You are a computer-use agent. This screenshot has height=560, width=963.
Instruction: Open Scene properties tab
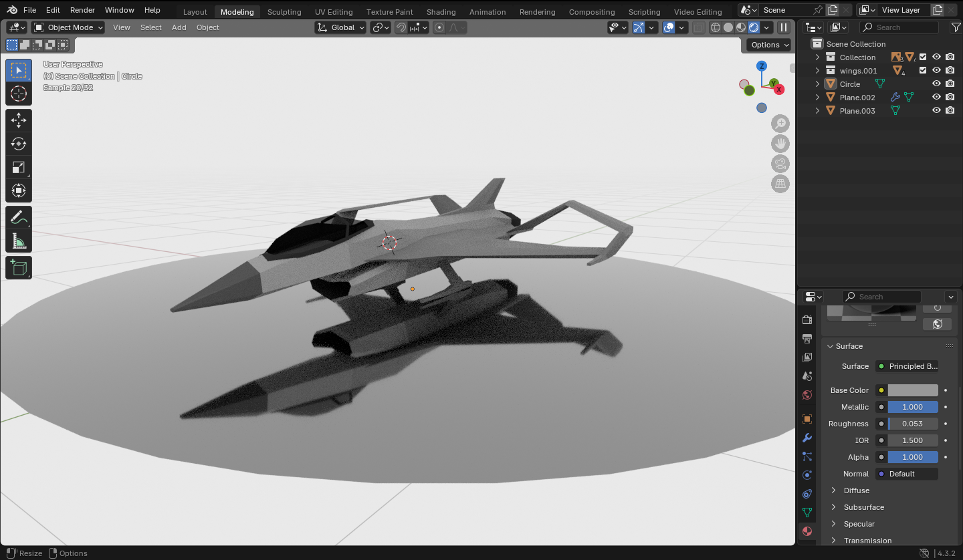pyautogui.click(x=807, y=376)
